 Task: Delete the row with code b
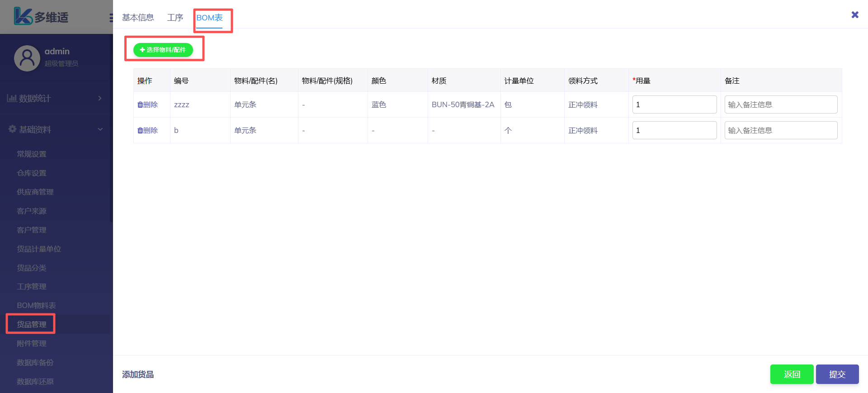148,130
